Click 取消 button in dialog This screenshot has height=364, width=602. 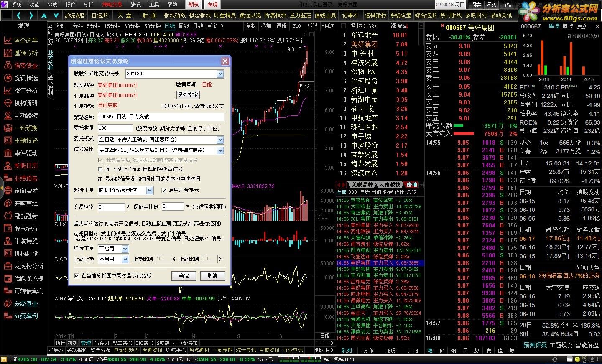[x=212, y=276]
